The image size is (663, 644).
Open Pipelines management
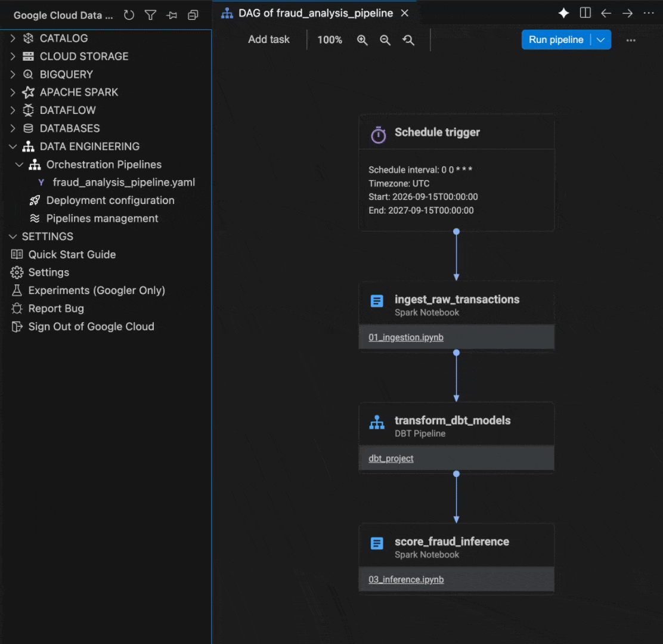pyautogui.click(x=103, y=219)
